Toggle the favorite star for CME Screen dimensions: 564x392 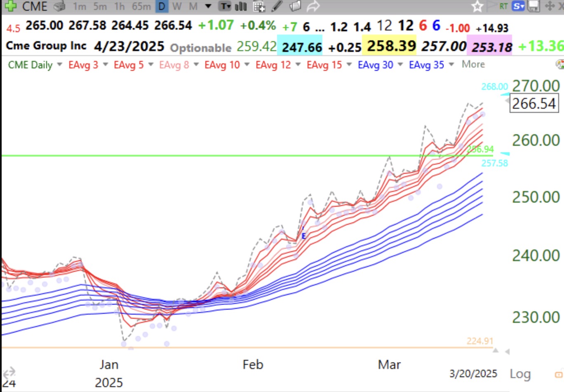tap(477, 6)
